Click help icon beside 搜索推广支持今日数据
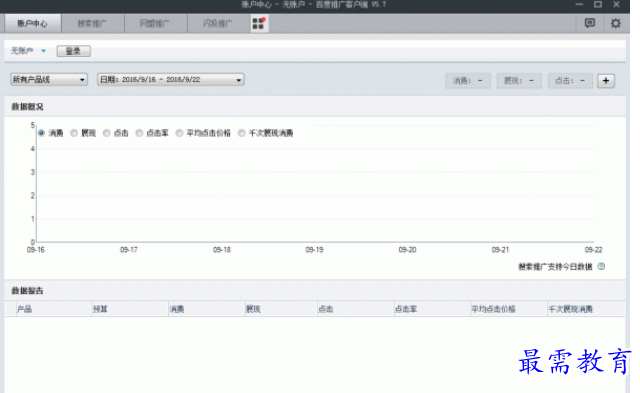The height and width of the screenshot is (393, 640). pyautogui.click(x=601, y=266)
